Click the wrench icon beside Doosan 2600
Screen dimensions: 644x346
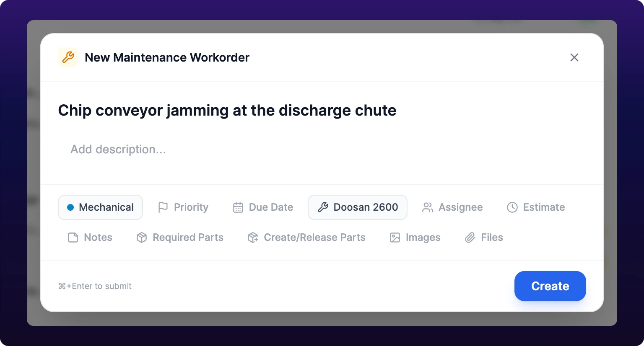coord(323,207)
